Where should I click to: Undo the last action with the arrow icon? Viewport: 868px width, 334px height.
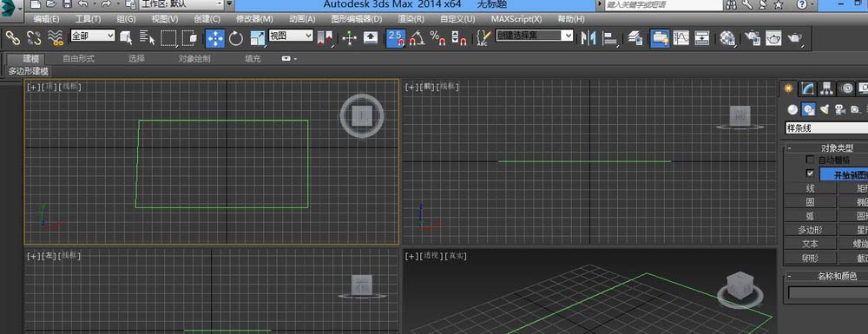coord(83,4)
